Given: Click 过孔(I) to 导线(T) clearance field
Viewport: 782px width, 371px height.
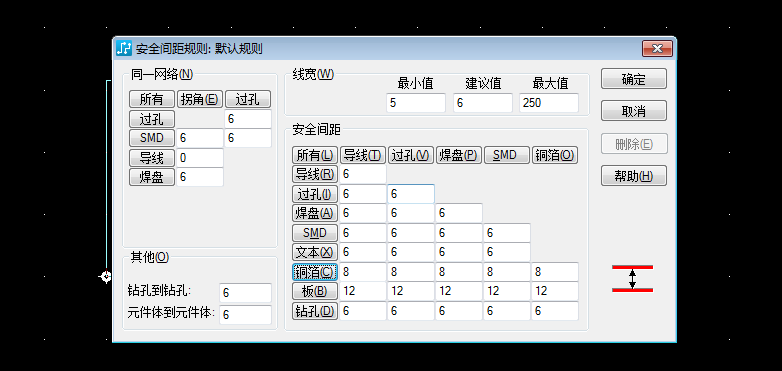Looking at the screenshot, I should pos(363,193).
